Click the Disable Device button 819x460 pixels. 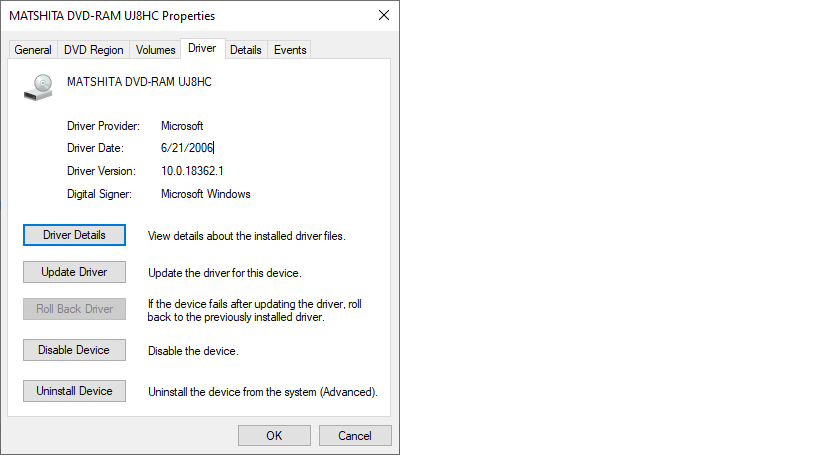click(74, 350)
